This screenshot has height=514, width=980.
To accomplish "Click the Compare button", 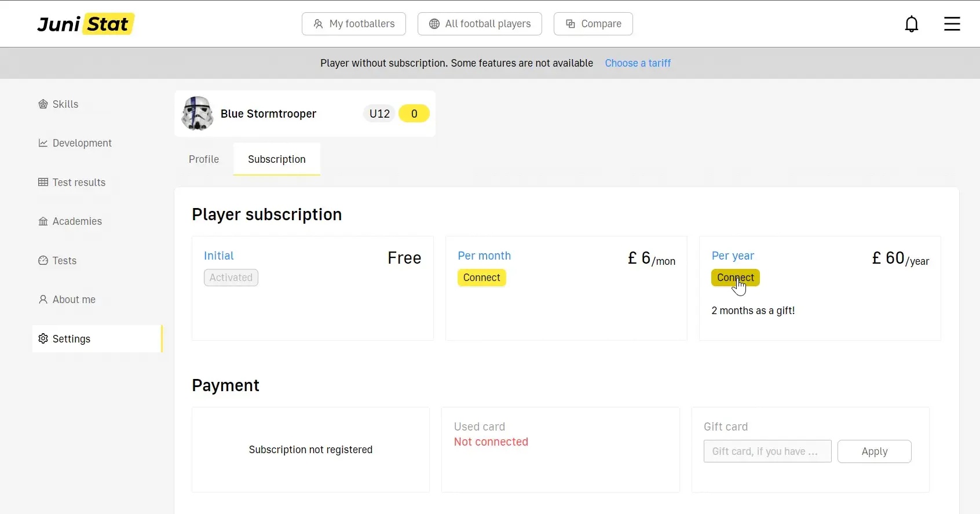I will (593, 24).
